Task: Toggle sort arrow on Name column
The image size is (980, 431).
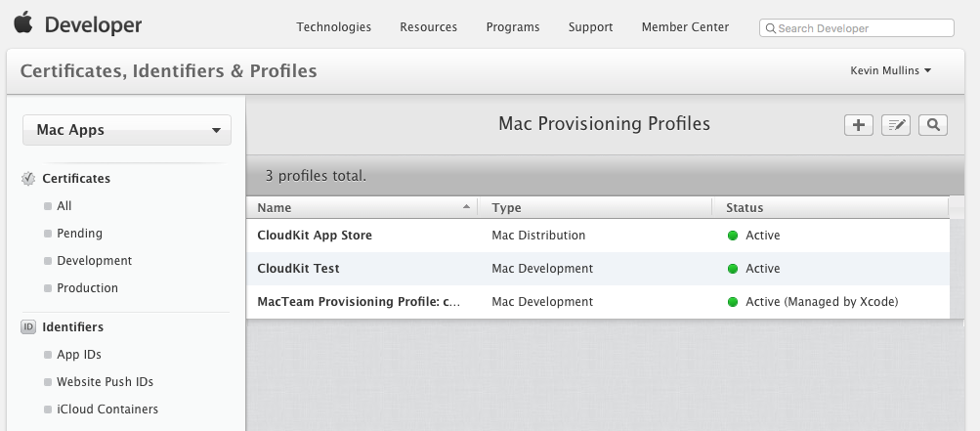Action: pos(466,206)
